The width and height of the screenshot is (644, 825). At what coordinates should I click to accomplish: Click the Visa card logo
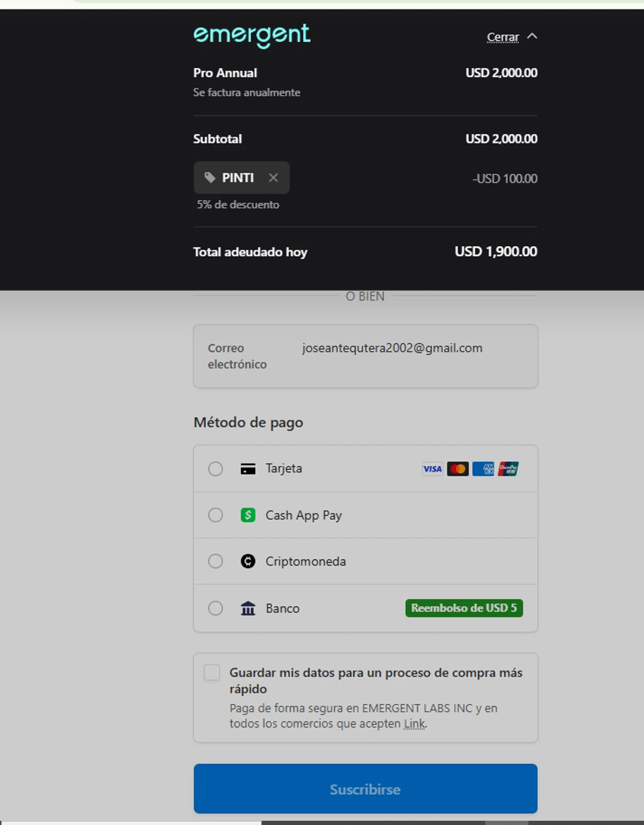pos(432,469)
